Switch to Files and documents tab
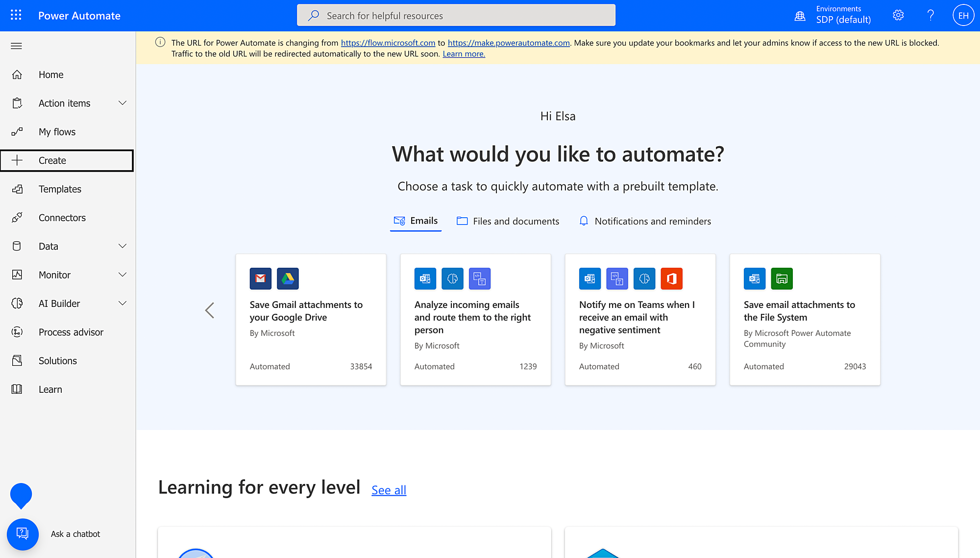The width and height of the screenshot is (980, 558). tap(508, 221)
